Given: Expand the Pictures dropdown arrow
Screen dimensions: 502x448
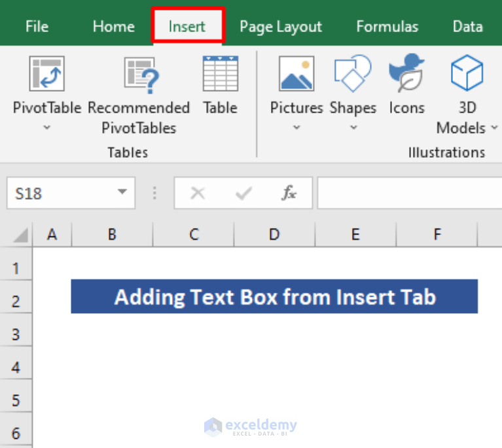Looking at the screenshot, I should point(296,128).
